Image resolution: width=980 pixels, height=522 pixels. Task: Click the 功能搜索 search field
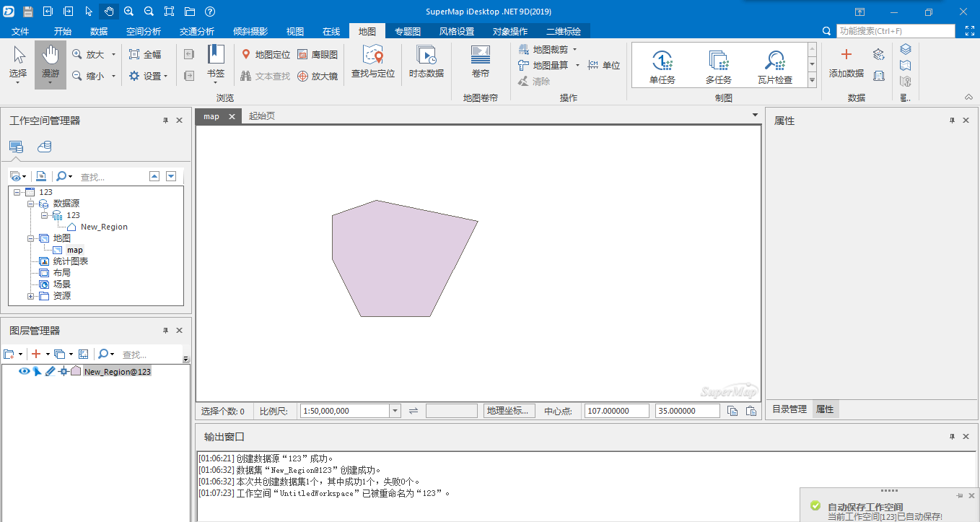pos(896,31)
